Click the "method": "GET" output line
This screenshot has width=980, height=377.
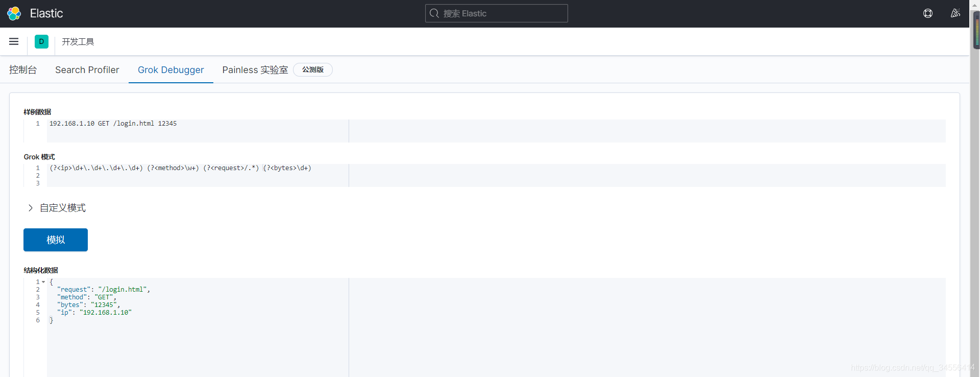87,297
